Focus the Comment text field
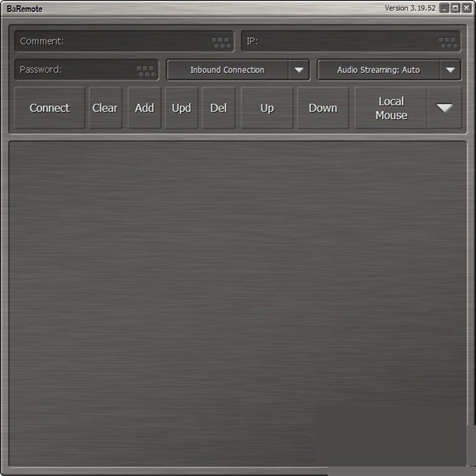The height and width of the screenshot is (476, 476). click(x=111, y=41)
